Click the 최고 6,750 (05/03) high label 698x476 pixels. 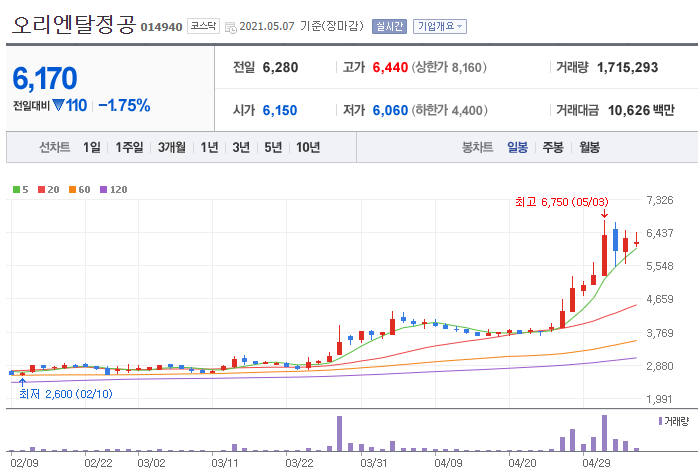562,202
